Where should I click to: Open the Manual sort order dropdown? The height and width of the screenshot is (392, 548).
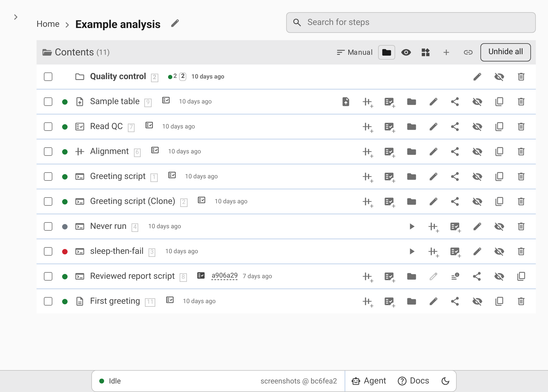click(x=355, y=52)
